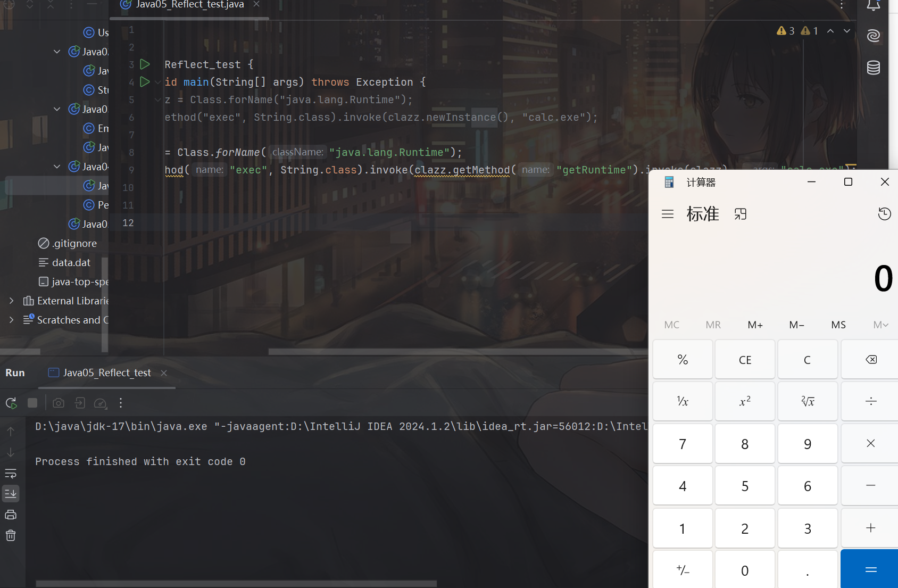Screen dimensions: 898x588
Task: Click the print console output icon
Action: (11, 515)
